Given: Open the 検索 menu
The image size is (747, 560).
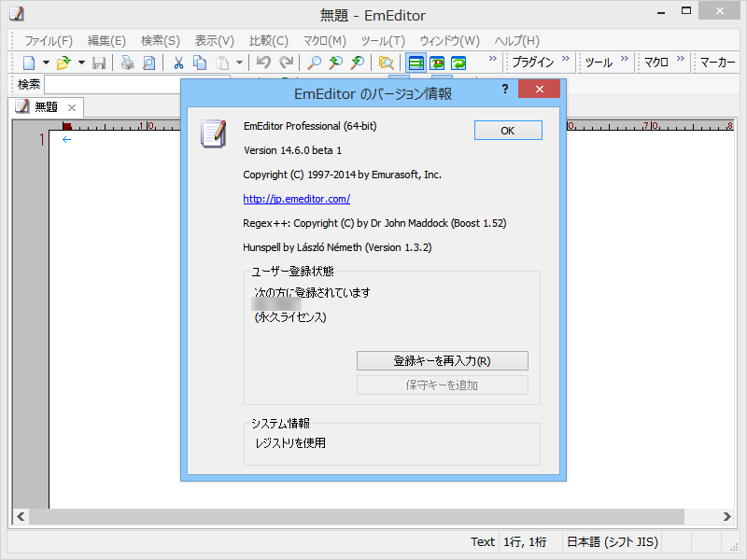Looking at the screenshot, I should tap(159, 40).
